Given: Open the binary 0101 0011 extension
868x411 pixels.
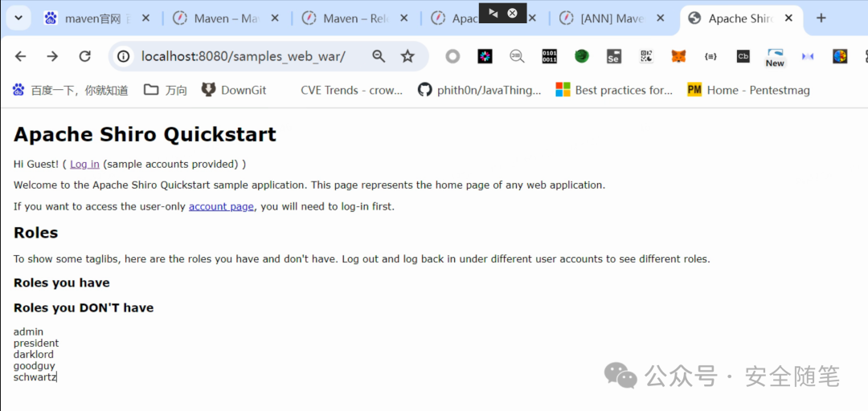Looking at the screenshot, I should pos(550,56).
